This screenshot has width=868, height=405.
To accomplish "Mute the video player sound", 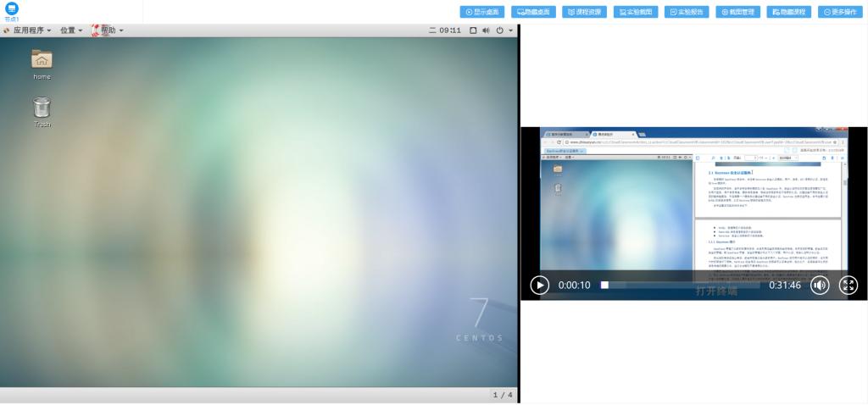I will pyautogui.click(x=819, y=285).
